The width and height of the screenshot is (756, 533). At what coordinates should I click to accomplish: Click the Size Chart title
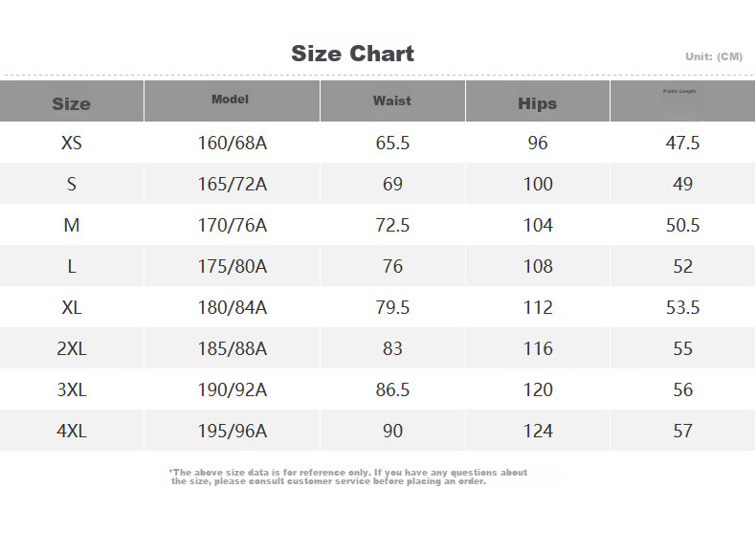(352, 54)
